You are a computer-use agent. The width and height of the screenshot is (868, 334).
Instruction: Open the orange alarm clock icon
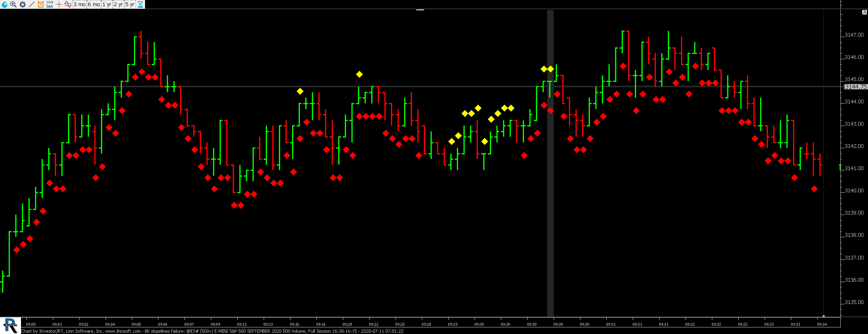[x=40, y=5]
